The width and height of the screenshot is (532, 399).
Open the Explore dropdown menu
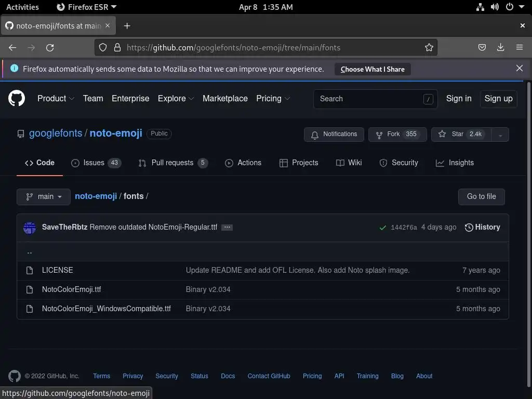tap(176, 98)
